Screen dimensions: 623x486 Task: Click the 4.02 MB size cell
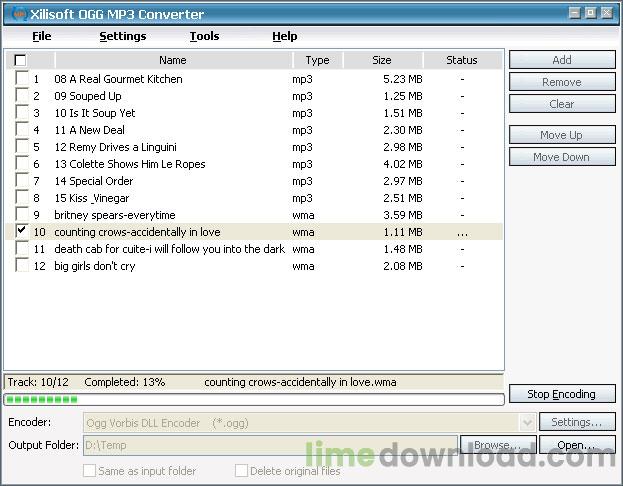[402, 165]
